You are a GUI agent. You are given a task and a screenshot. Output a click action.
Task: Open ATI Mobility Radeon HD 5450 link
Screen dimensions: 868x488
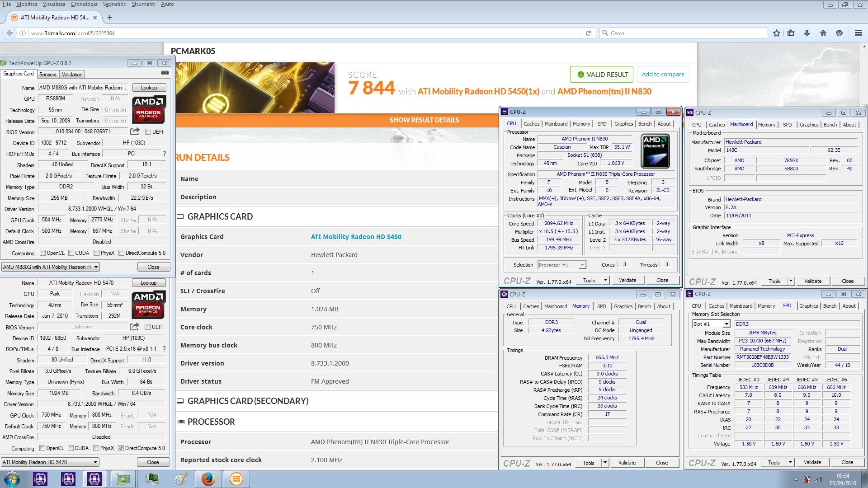(x=356, y=237)
